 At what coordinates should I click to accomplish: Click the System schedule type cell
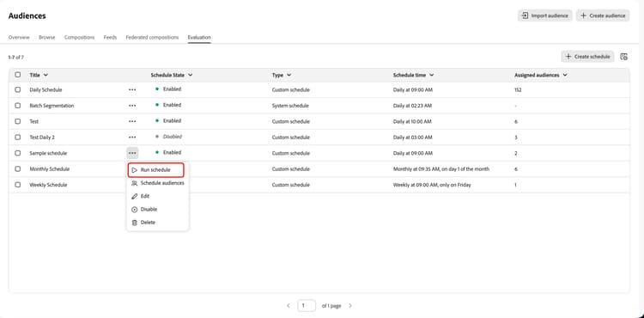click(290, 106)
